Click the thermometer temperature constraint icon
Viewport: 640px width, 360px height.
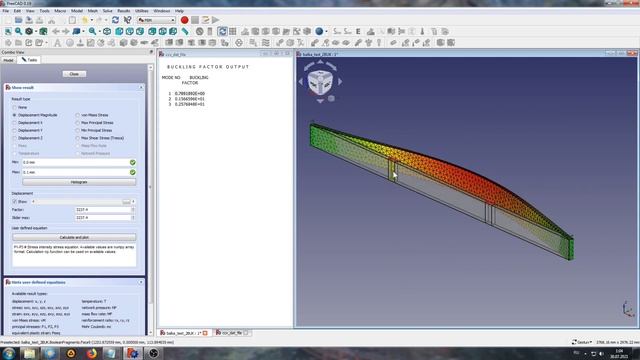422,31
